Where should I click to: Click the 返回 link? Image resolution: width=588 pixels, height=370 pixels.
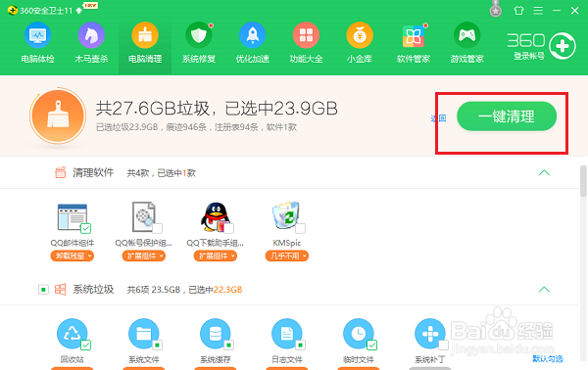(438, 118)
